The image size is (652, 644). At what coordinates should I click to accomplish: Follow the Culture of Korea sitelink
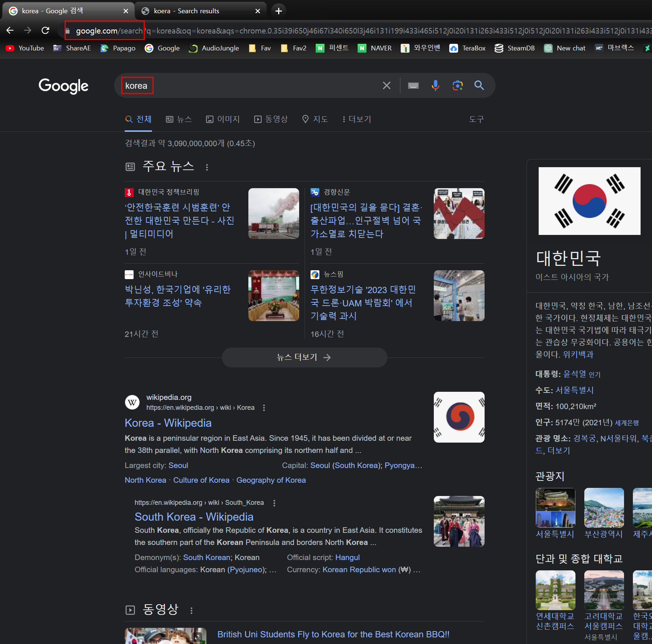click(201, 480)
